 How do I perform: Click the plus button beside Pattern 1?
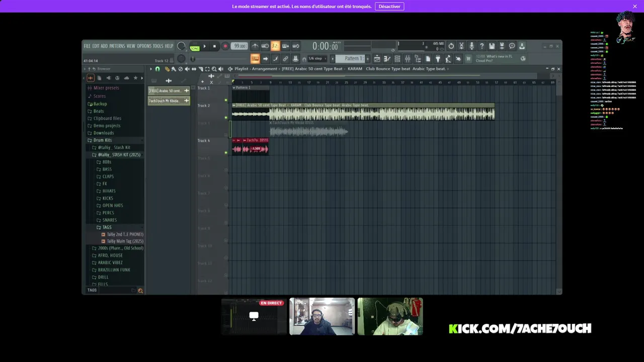(367, 59)
